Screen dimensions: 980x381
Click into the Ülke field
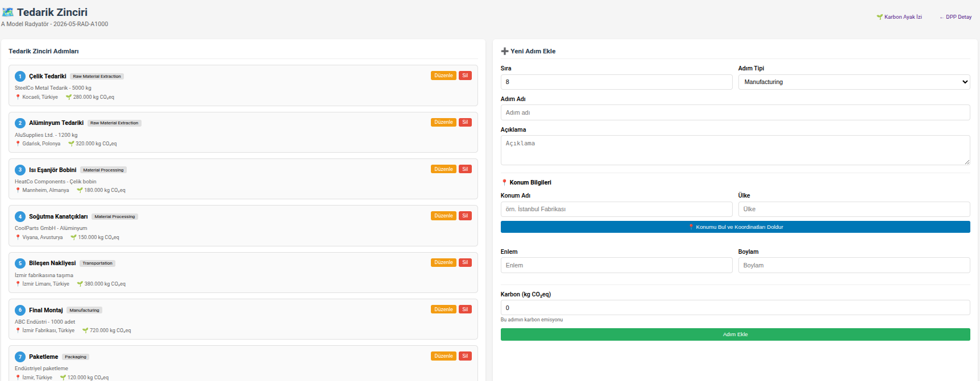(854, 209)
